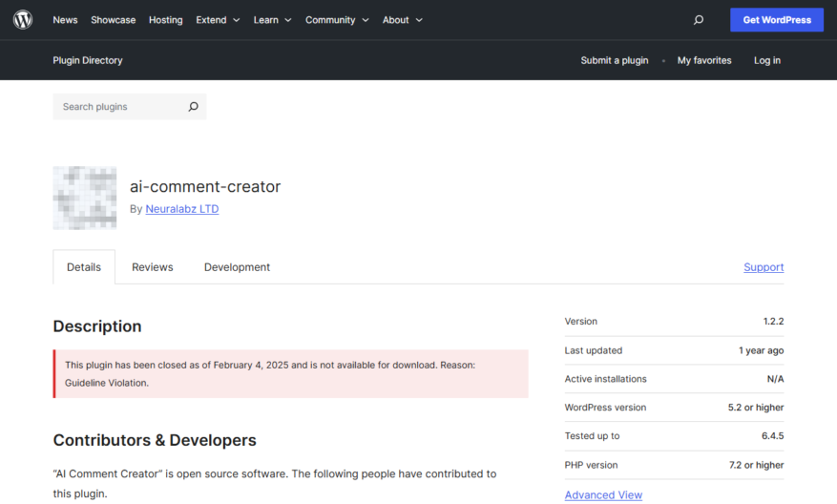837x504 pixels.
Task: Open the Hosting menu item
Action: tap(165, 20)
